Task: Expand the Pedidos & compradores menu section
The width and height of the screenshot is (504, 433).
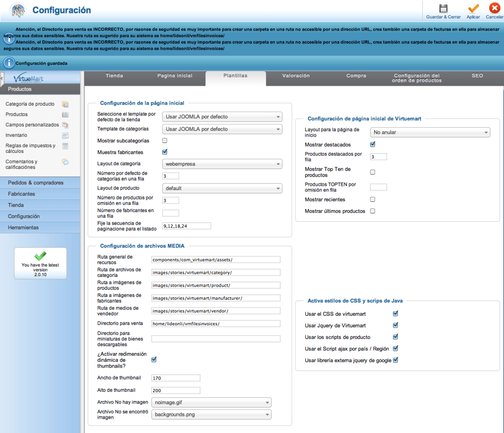Action: click(x=40, y=183)
